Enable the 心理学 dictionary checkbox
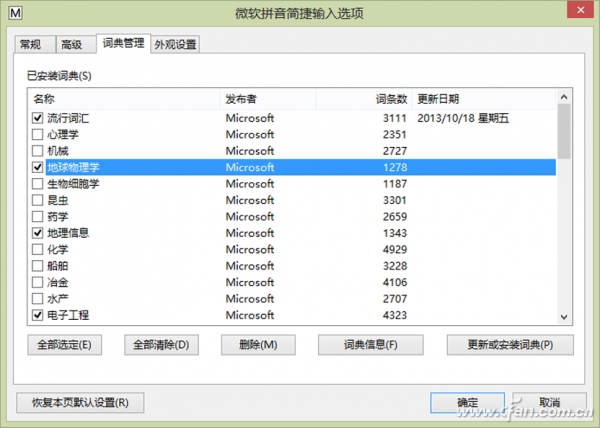The width and height of the screenshot is (600, 428). 38,135
